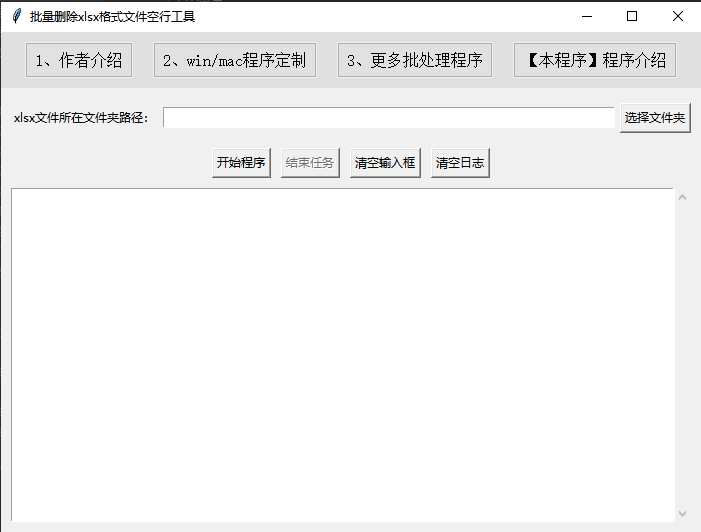Viewport: 701px width, 532px height.
Task: Close the 批量删除xlsx window
Action: (677, 16)
